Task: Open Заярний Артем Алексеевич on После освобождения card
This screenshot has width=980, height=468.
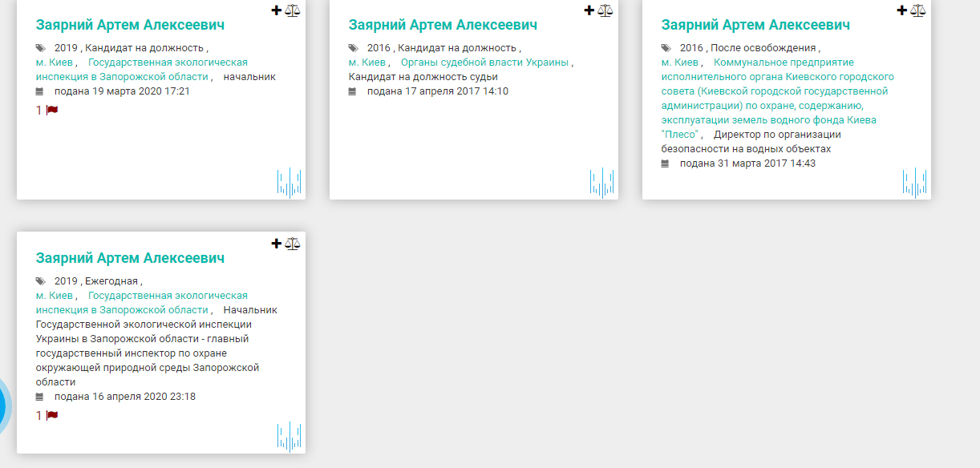Action: point(755,25)
